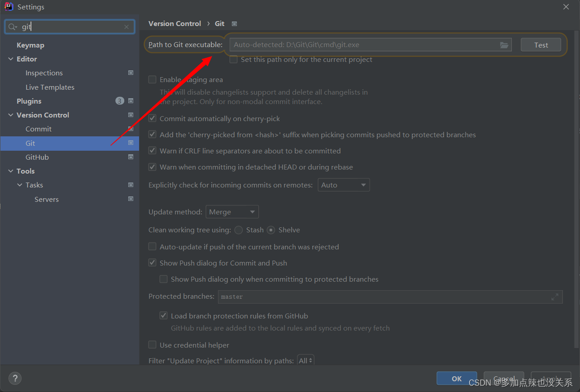
Task: Toggle Push dialog only for protected branches
Action: pos(164,279)
